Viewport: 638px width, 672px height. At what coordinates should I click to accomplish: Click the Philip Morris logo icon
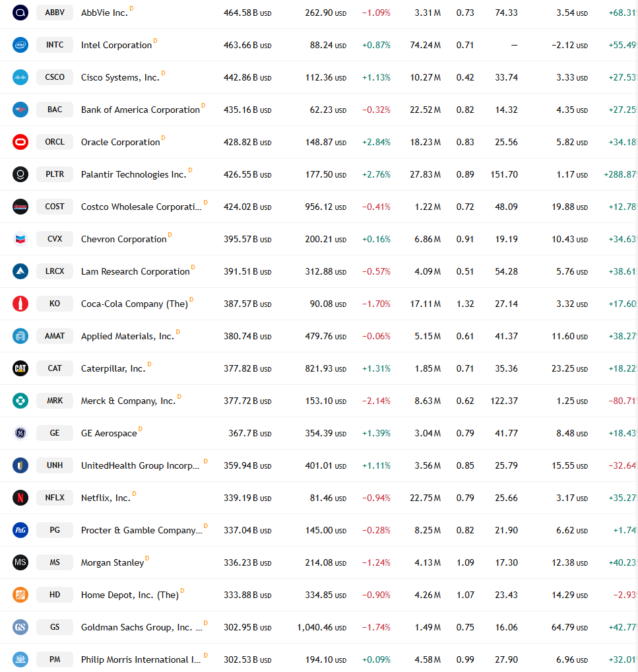click(x=20, y=659)
